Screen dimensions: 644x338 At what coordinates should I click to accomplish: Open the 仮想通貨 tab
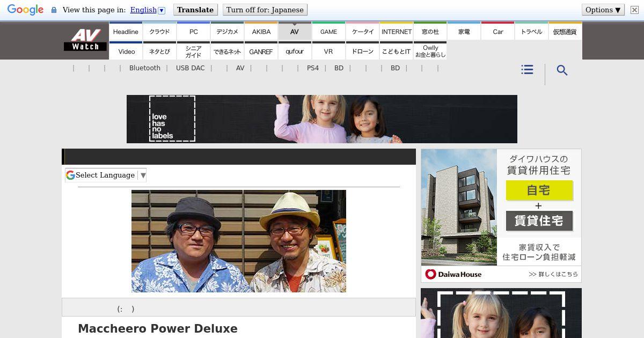point(565,31)
